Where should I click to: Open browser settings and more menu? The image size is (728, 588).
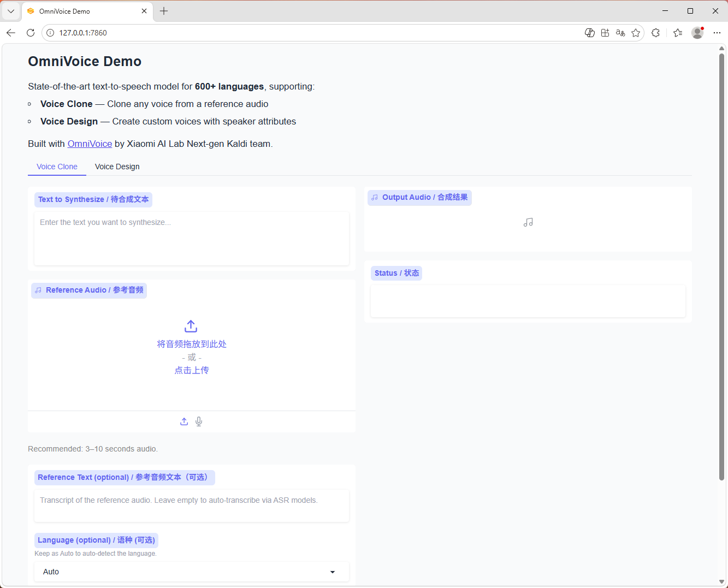pos(717,33)
